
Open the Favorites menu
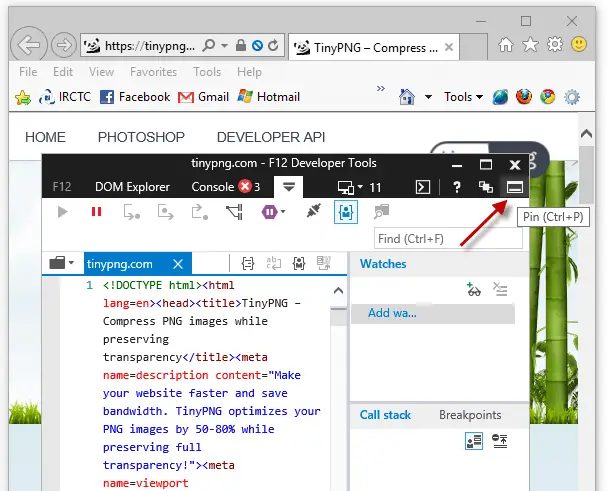click(153, 72)
